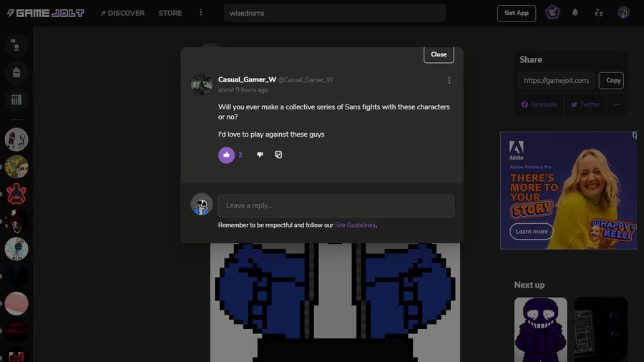Open the Casual_Gamer_W profile name link
This screenshot has height=362, width=644.
[247, 79]
